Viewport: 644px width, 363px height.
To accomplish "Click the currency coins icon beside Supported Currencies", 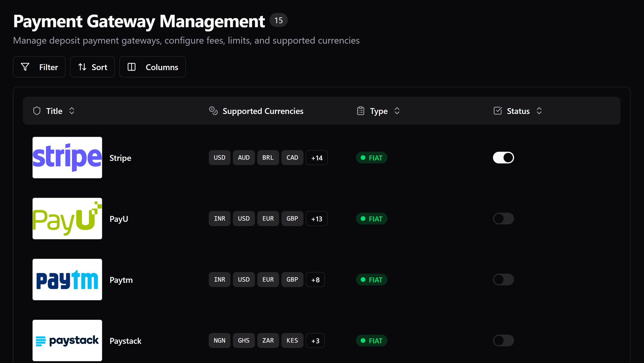I will 213,111.
